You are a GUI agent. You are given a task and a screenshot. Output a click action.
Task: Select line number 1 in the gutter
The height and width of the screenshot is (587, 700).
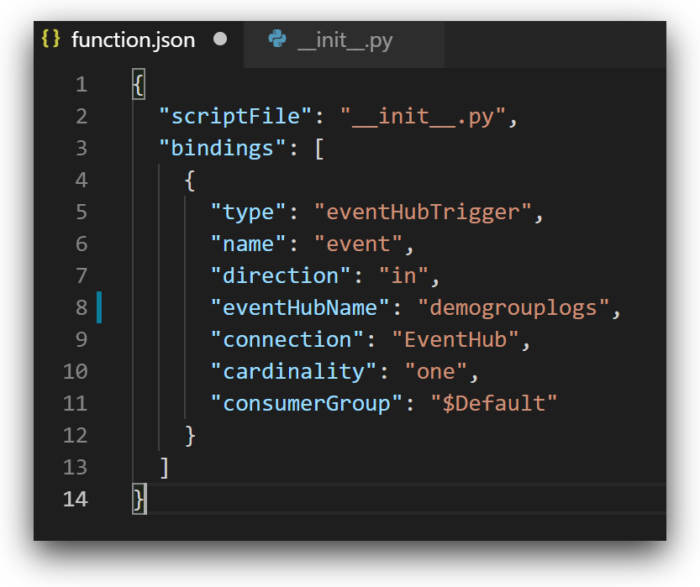click(81, 84)
